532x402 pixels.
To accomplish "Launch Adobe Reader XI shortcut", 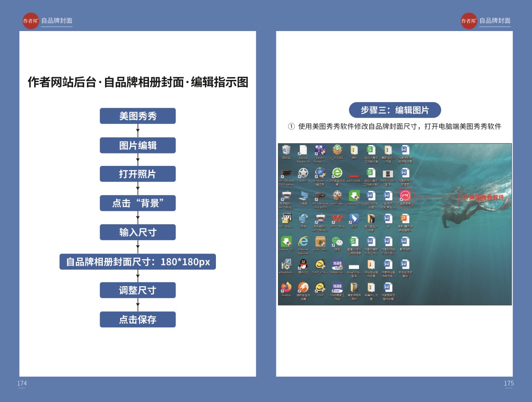I will point(303,150).
